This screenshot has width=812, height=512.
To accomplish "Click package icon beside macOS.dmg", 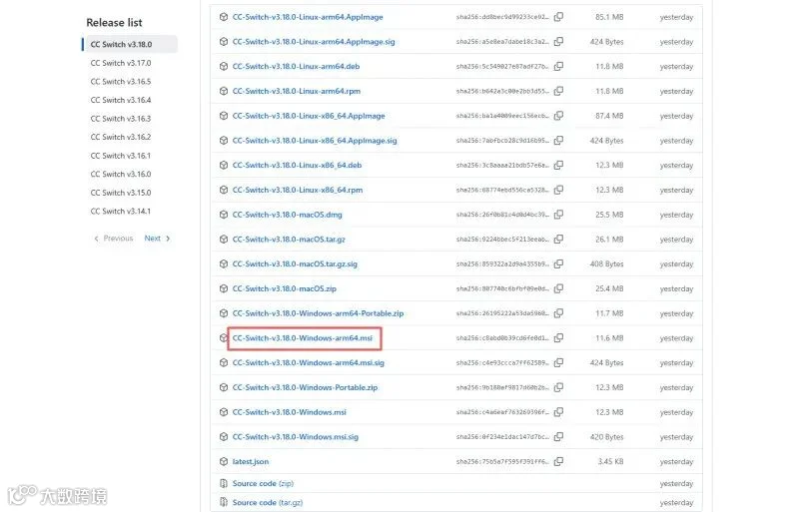I will pos(224,215).
